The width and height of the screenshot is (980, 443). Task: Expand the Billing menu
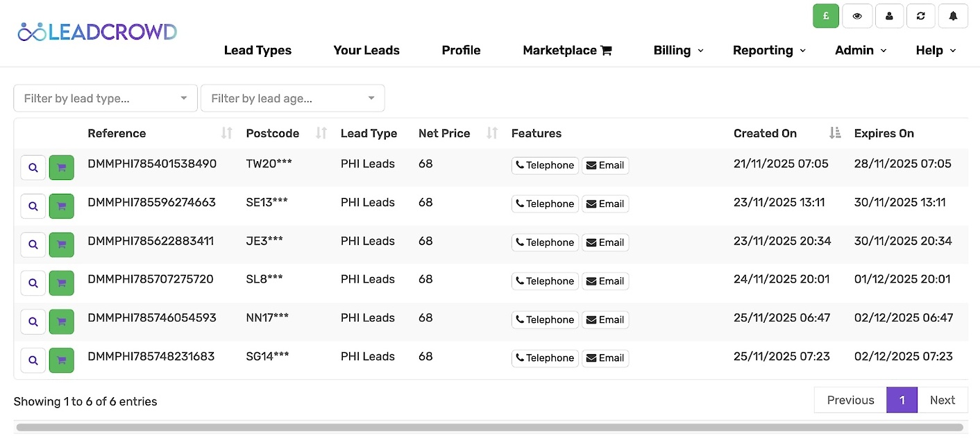pos(678,51)
